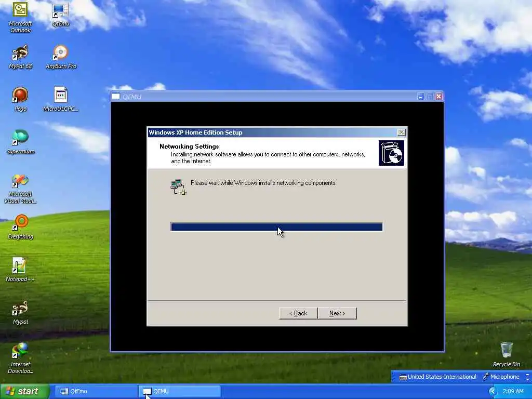Click the AnyBurn Pro desktop icon
532x399 pixels.
(61, 57)
